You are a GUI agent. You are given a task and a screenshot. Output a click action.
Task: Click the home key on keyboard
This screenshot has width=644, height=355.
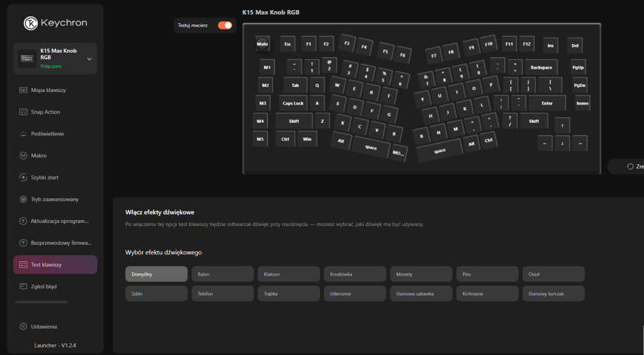click(x=582, y=103)
